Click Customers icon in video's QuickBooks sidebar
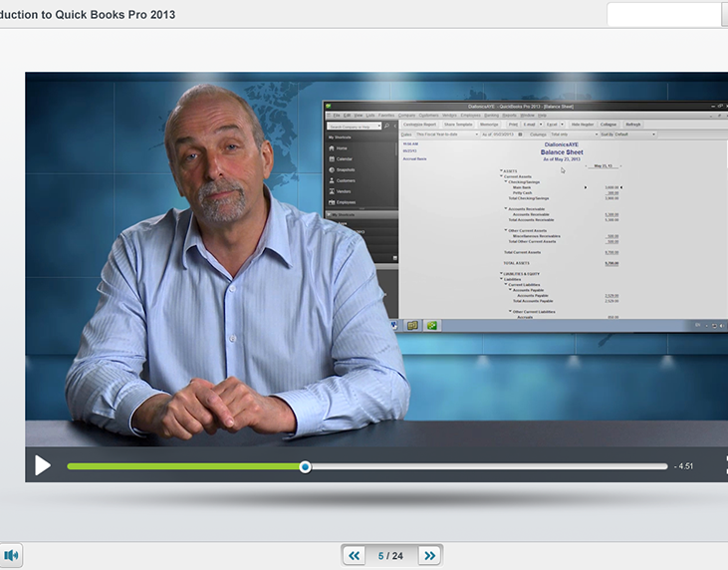Image resolution: width=728 pixels, height=570 pixels. click(332, 180)
